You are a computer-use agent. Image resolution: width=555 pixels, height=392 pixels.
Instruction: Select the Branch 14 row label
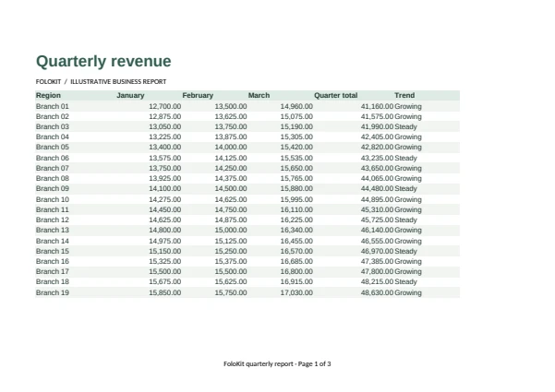[53, 241]
